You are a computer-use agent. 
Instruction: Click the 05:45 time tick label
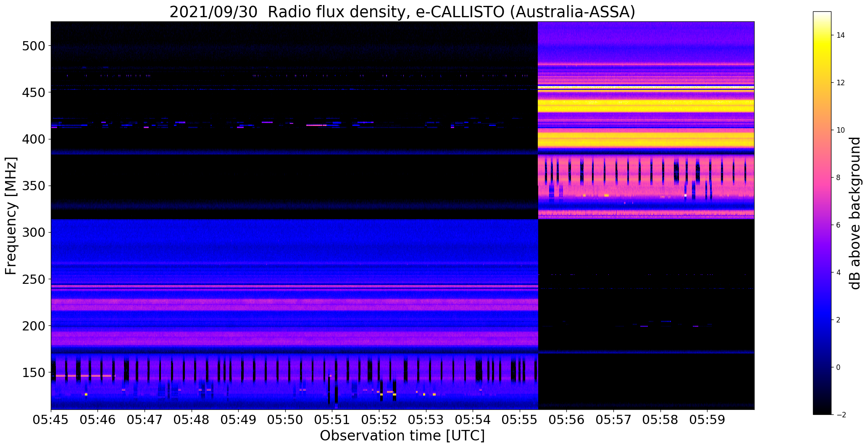pos(51,420)
